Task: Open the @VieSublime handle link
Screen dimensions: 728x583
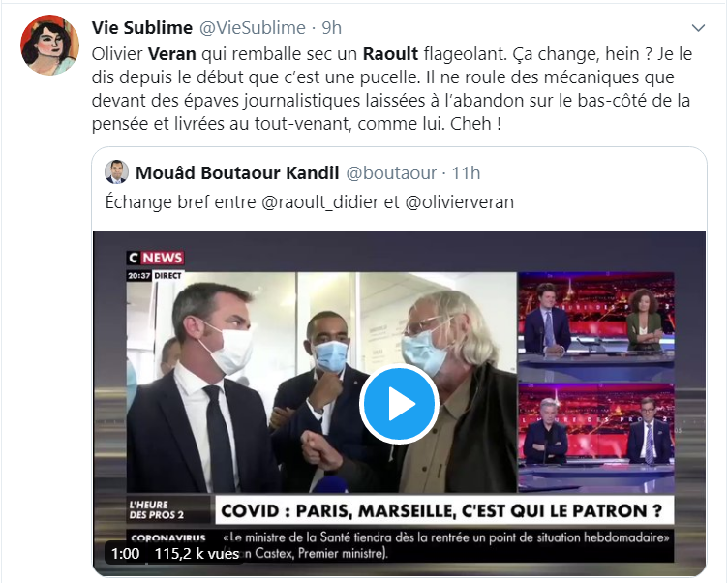Action: point(253,28)
